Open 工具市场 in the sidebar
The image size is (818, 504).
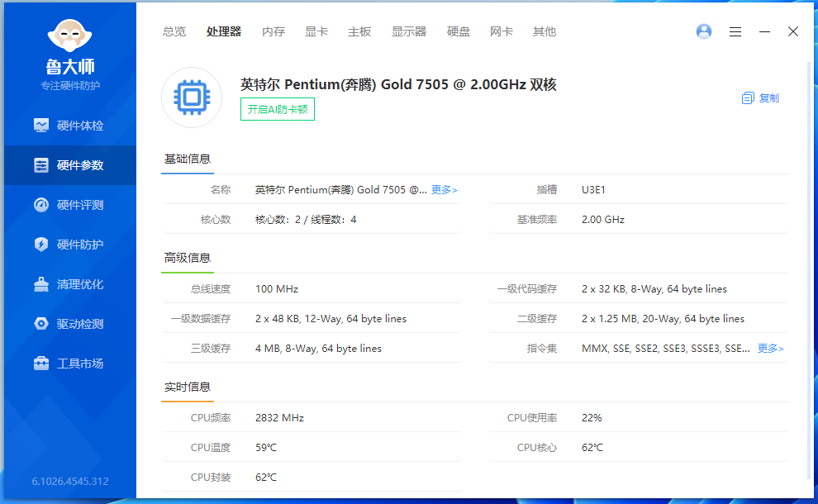pyautogui.click(x=70, y=364)
